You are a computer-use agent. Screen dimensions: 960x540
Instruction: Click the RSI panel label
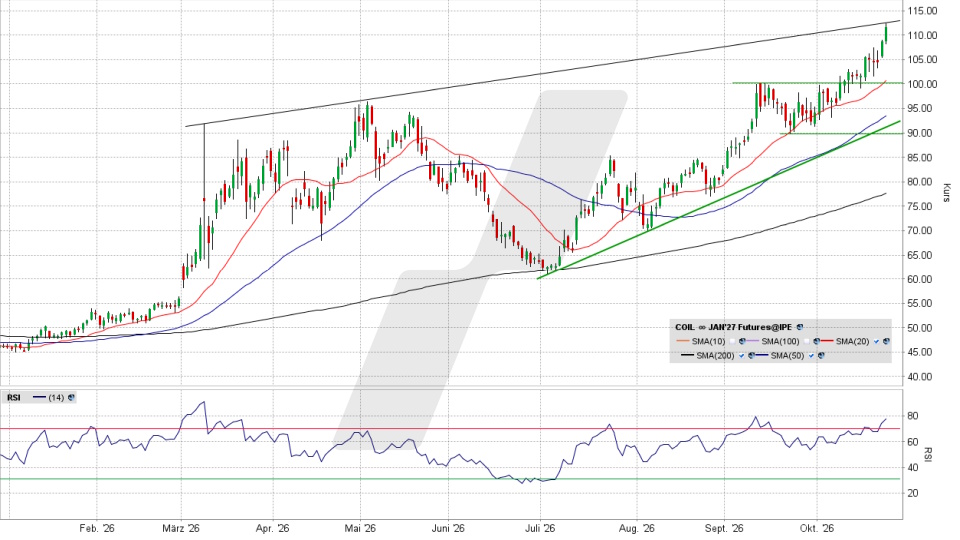pos(13,398)
